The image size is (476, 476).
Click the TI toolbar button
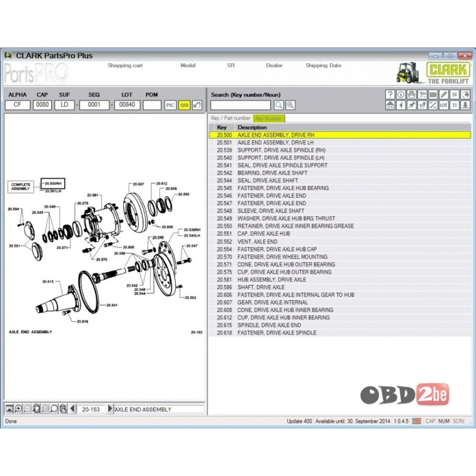click(455, 106)
